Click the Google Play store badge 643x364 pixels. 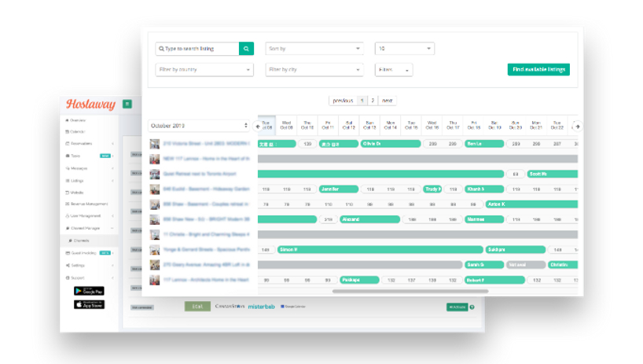[89, 291]
